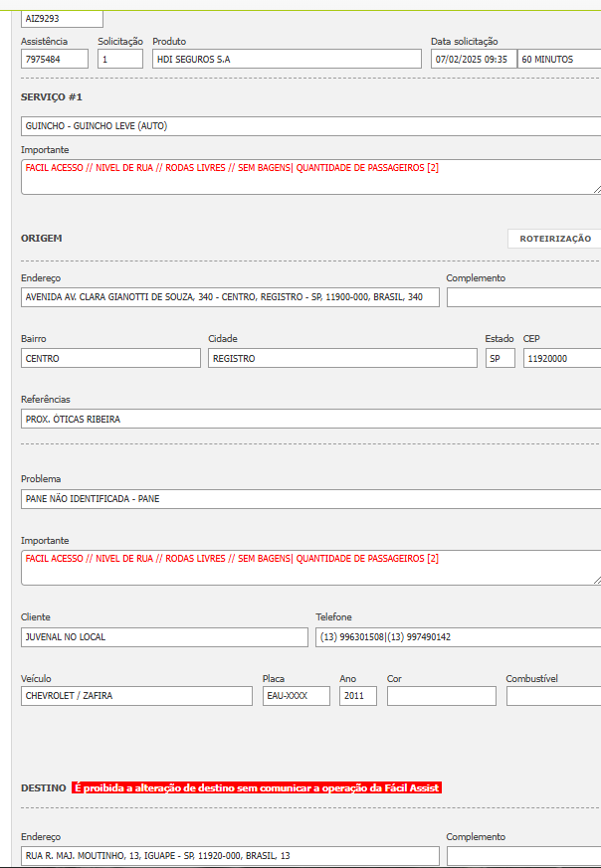Focus the CEP field showing 11920000
The image size is (601, 868).
561,358
